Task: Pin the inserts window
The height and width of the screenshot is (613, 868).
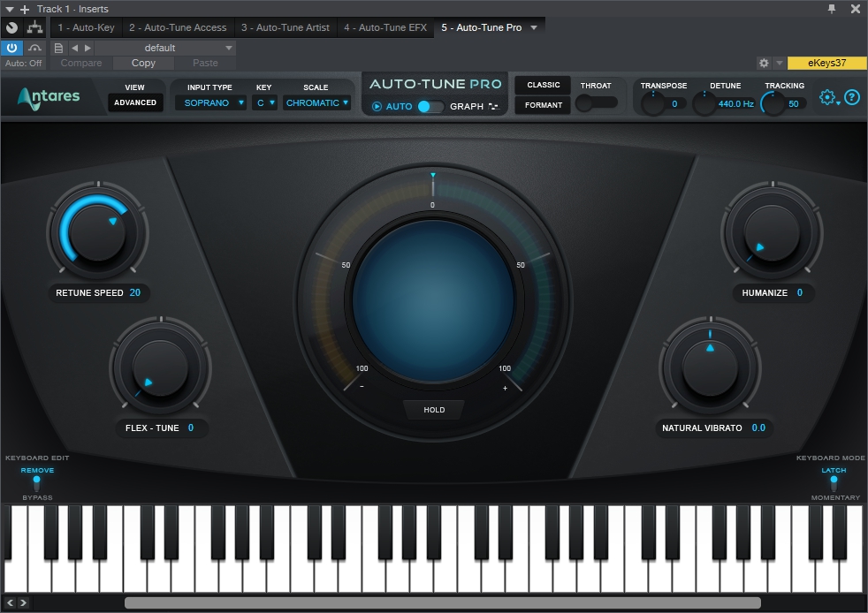Action: click(832, 9)
